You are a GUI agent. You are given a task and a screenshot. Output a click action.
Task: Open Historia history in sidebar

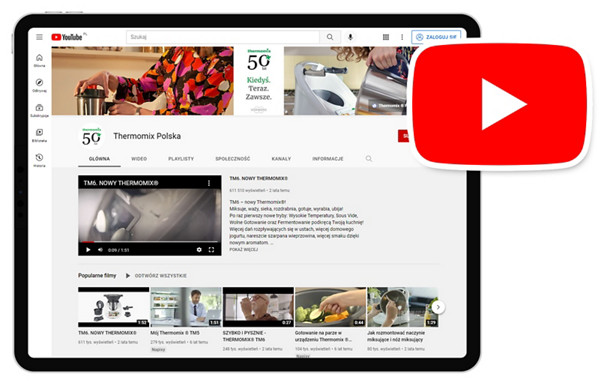[39, 160]
